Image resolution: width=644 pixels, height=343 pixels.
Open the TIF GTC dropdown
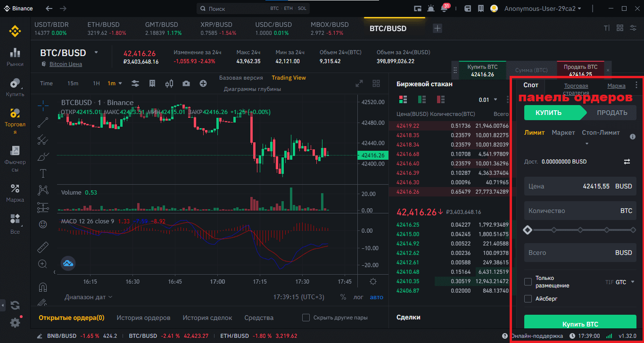[623, 282]
